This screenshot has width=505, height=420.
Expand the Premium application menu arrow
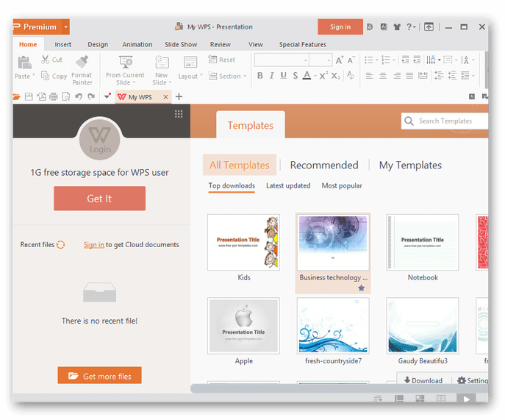pyautogui.click(x=66, y=27)
